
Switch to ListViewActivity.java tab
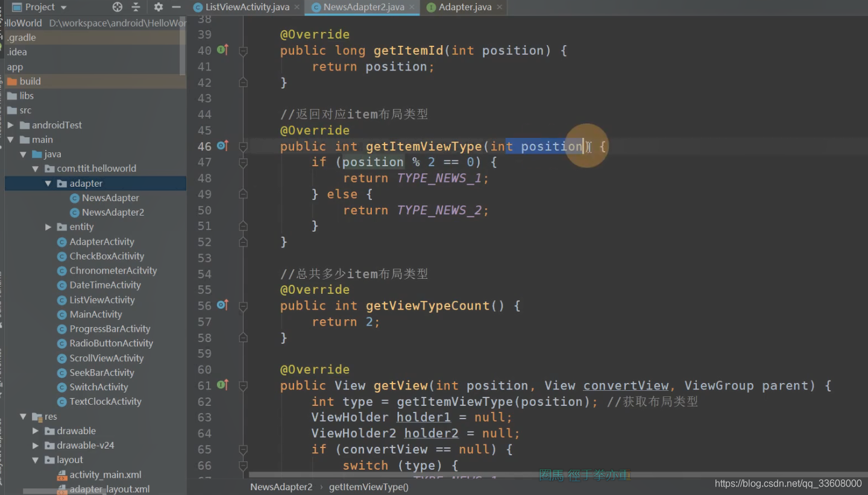coord(247,7)
